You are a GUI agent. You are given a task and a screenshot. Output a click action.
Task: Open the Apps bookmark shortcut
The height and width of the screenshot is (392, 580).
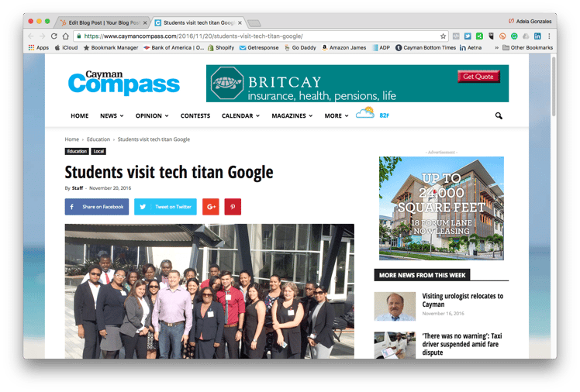[x=39, y=48]
